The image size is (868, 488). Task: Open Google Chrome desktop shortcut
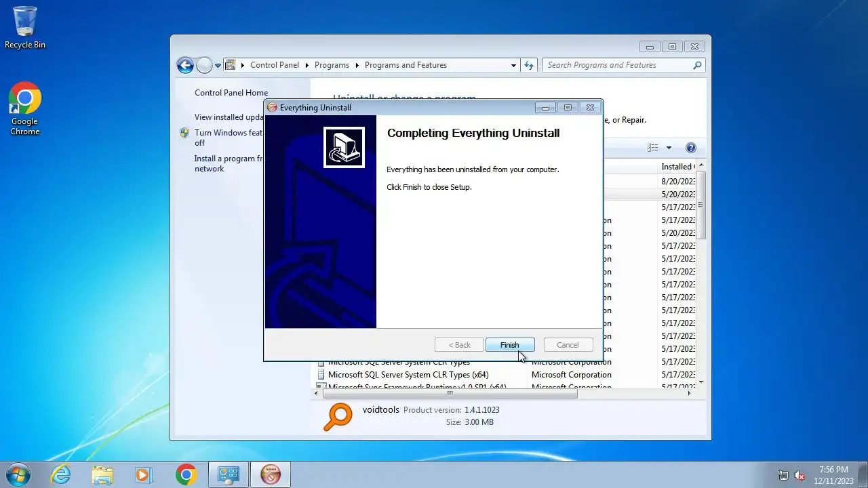tap(25, 109)
